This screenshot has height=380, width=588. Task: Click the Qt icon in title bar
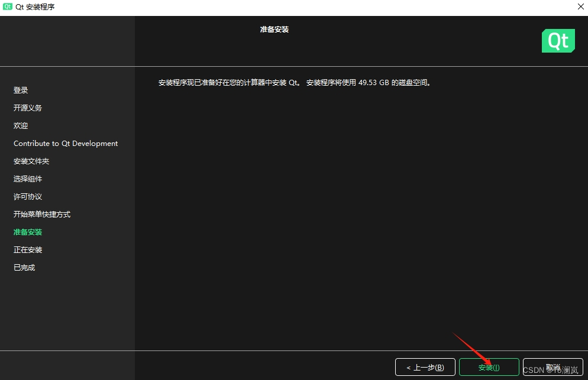click(x=8, y=7)
